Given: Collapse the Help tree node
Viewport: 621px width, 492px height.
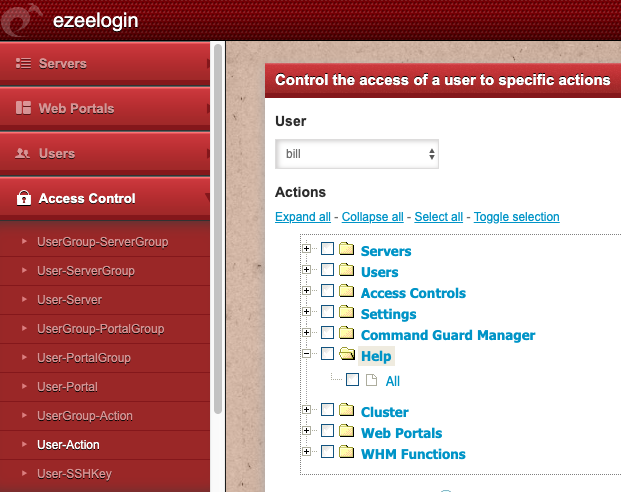Looking at the screenshot, I should click(306, 354).
